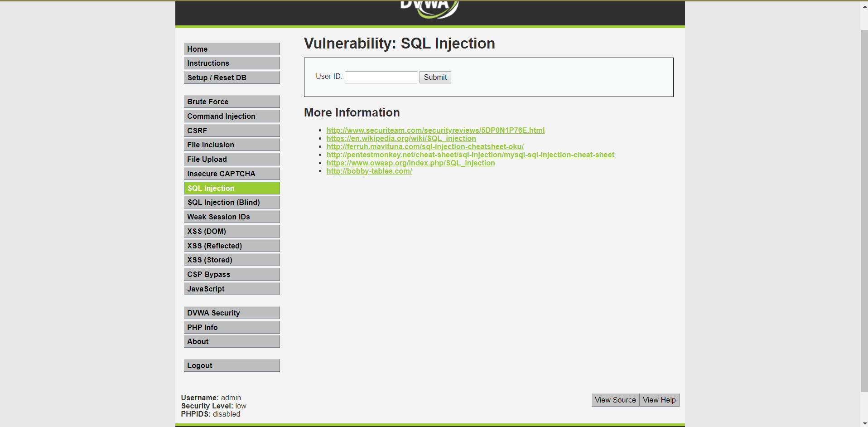Go to Weak Session IDs

[232, 217]
